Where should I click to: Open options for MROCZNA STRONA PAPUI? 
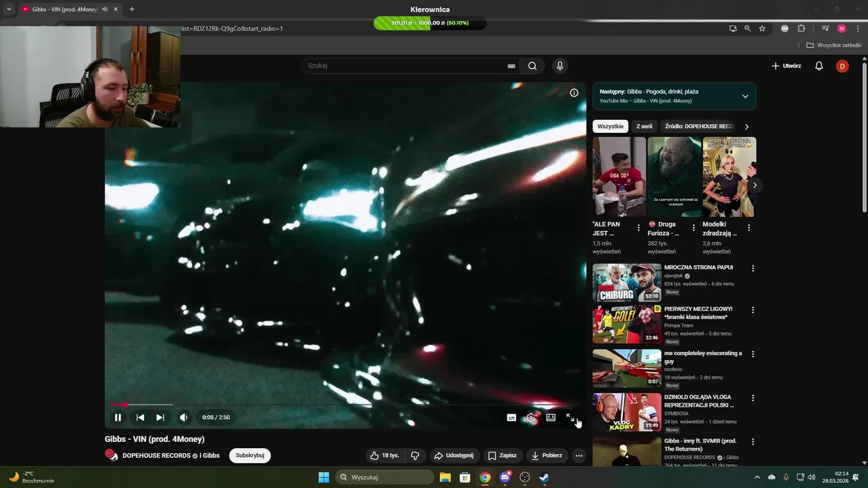753,268
